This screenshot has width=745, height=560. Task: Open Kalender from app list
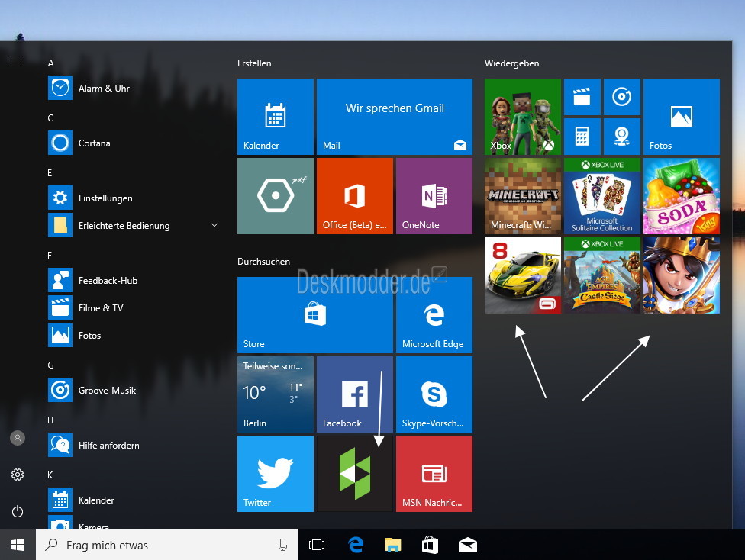(x=133, y=500)
